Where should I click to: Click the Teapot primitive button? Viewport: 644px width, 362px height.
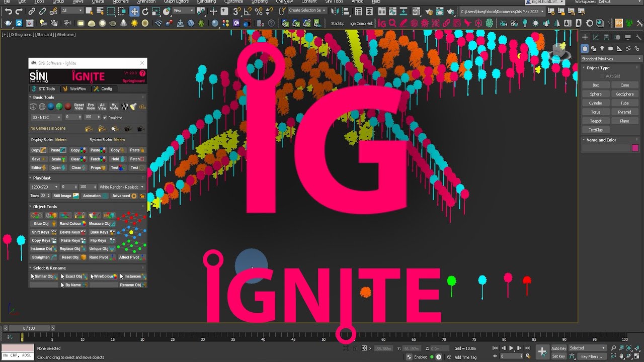[x=596, y=121]
